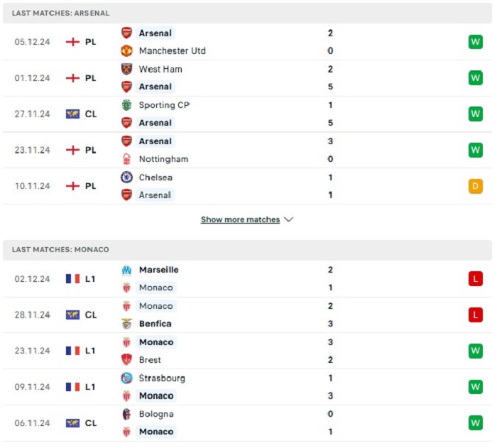
Task: Click the France flag on 02.12.24 match
Action: [72, 279]
